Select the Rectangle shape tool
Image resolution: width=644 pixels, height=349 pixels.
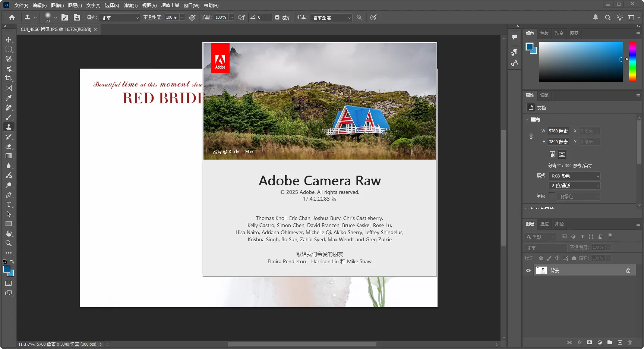(x=9, y=224)
